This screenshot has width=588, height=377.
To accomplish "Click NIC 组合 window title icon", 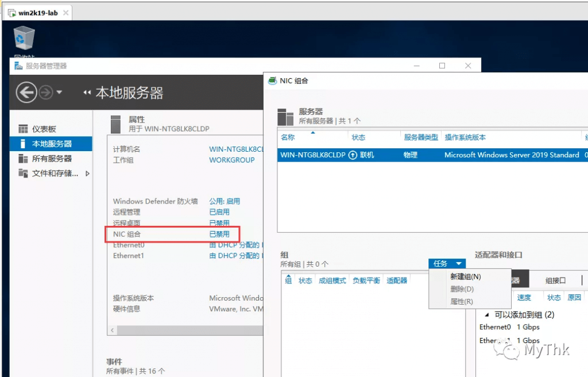I will [272, 80].
